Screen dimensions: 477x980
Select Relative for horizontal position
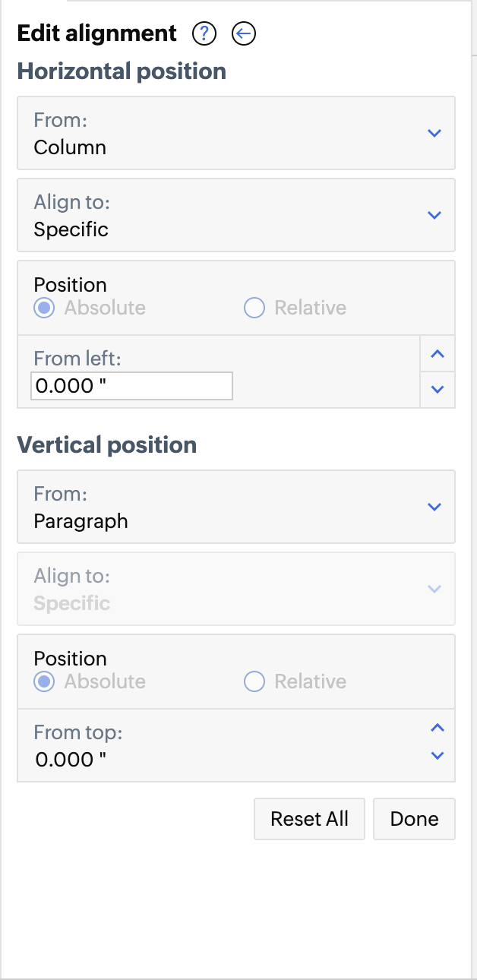(254, 308)
